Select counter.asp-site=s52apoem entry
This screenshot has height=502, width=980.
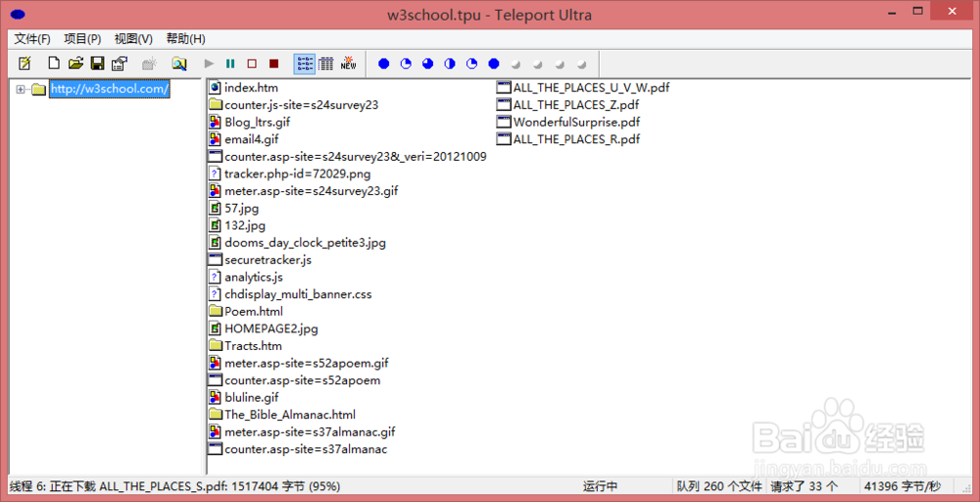[x=303, y=379]
